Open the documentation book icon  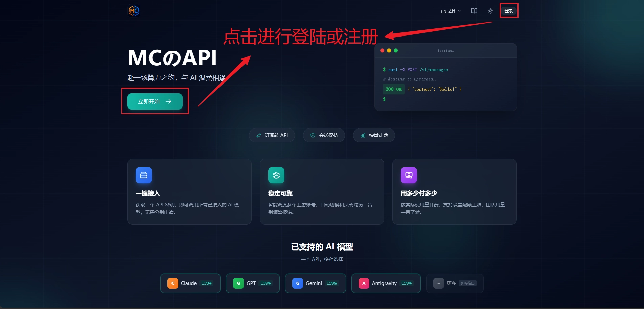[x=474, y=11]
